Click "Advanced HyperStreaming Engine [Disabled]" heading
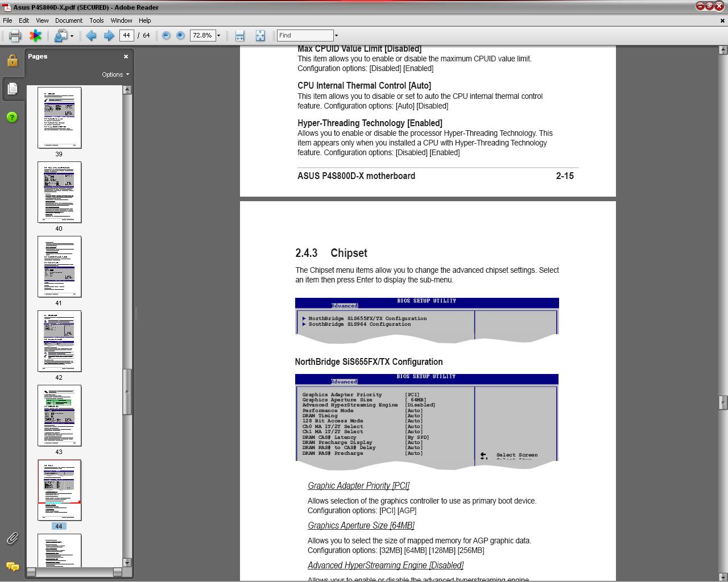The height and width of the screenshot is (582, 728). click(386, 566)
